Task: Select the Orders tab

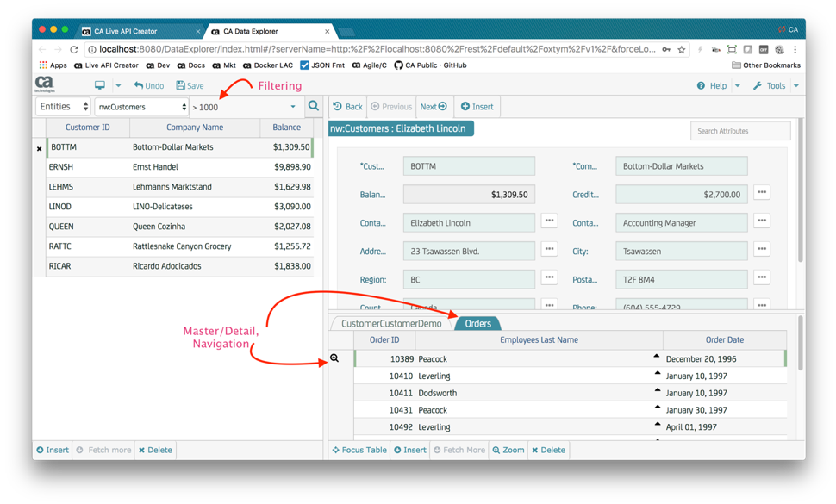Action: click(x=477, y=323)
